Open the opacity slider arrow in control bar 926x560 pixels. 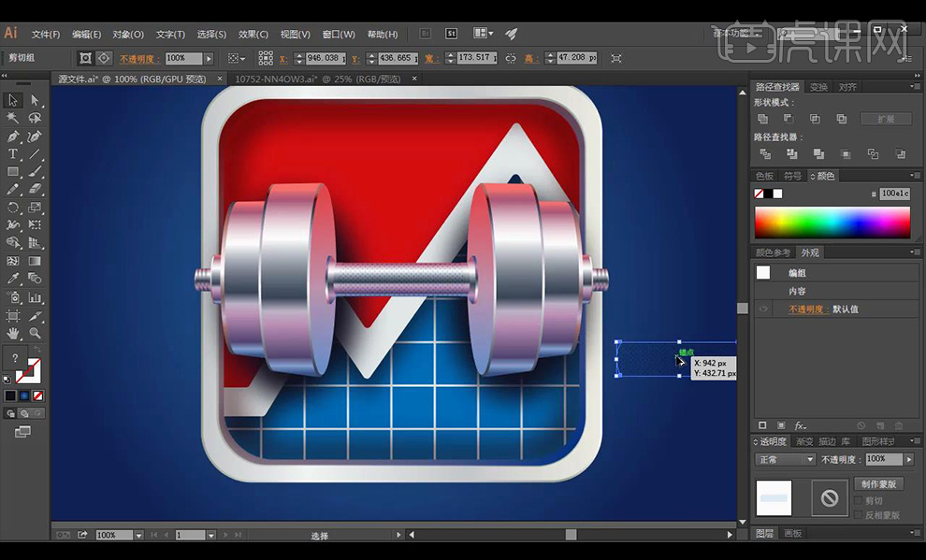209,58
